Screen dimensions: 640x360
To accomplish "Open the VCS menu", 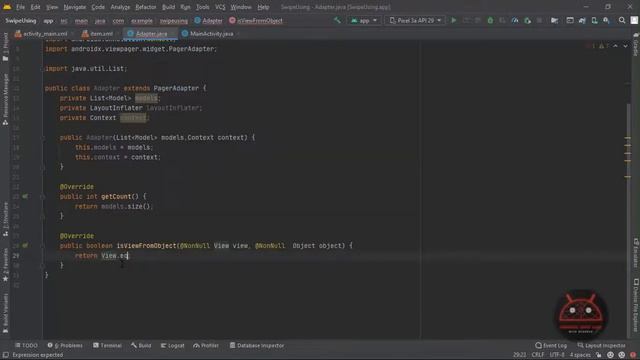I will tap(220, 7).
